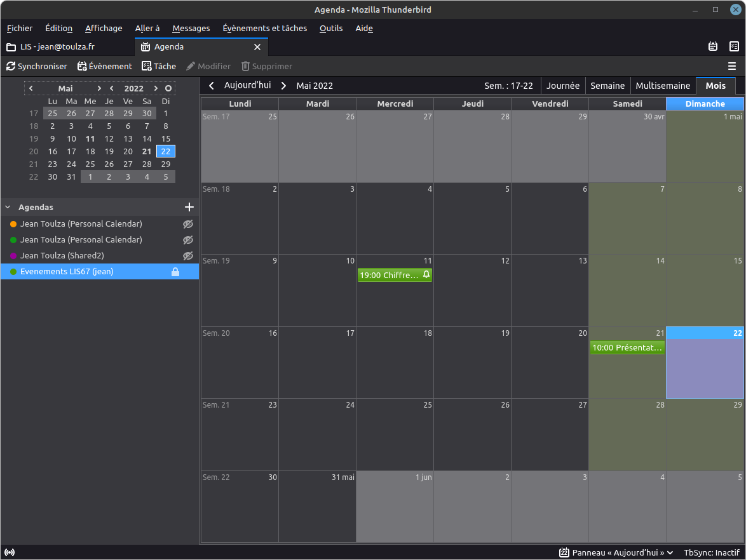Collapse the Agendas section
Image resolution: width=746 pixels, height=560 pixels.
click(x=8, y=207)
